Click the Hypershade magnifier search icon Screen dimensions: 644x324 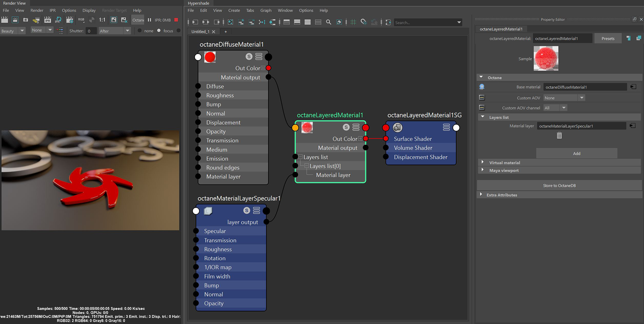point(328,22)
